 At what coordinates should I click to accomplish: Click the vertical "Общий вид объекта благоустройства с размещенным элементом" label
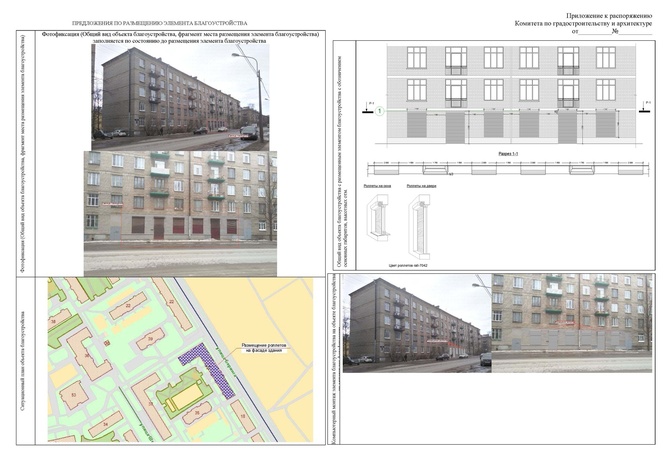point(344,162)
